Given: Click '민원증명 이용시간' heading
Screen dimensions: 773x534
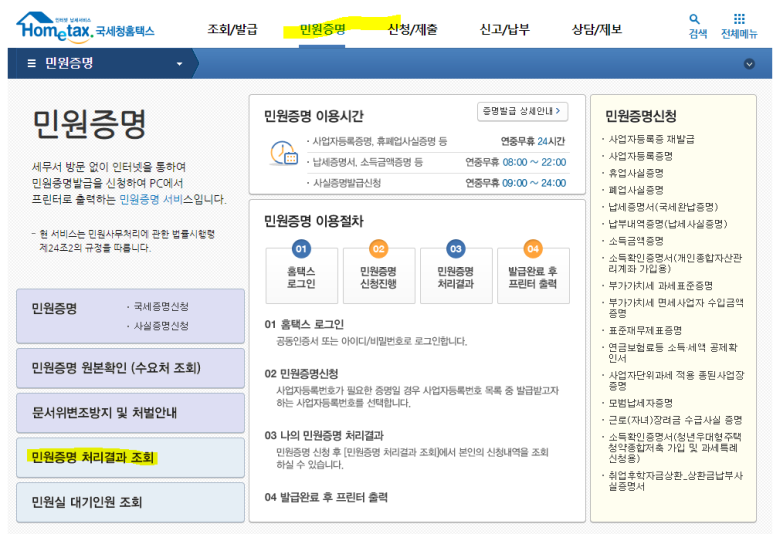Looking at the screenshot, I should click(x=314, y=116).
